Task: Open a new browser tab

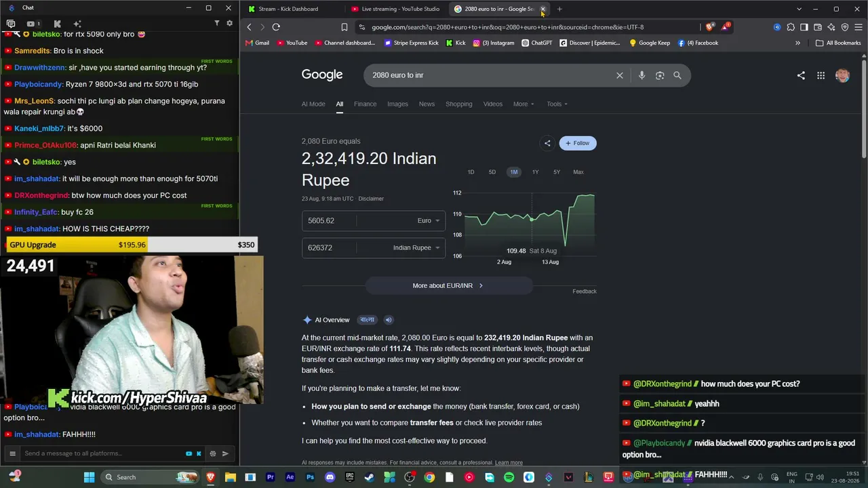Action: 559,9
